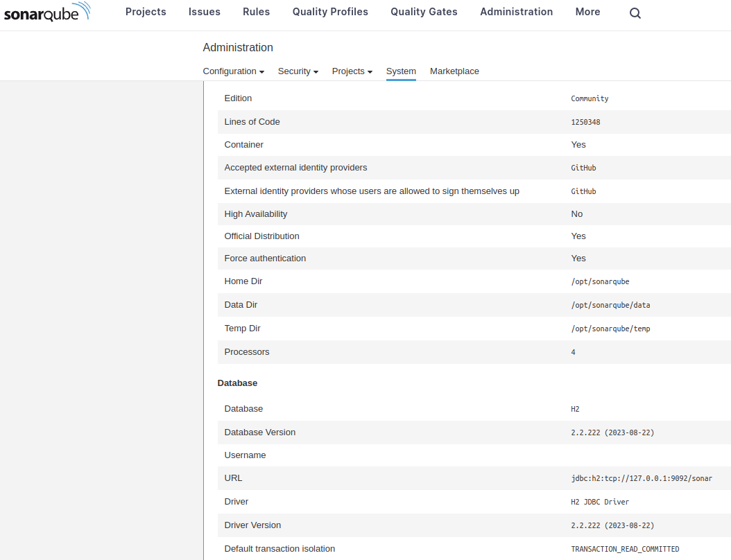Select the Driver Version entry
The width and height of the screenshot is (731, 560).
click(x=613, y=525)
